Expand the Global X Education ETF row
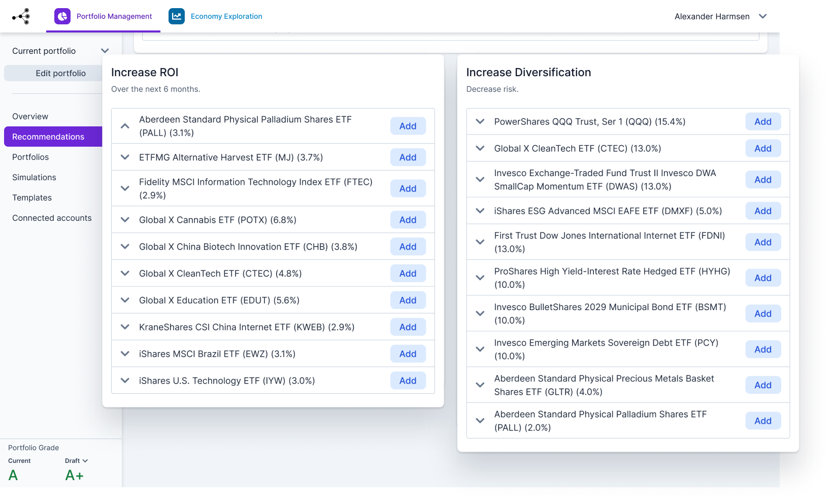The width and height of the screenshot is (834, 504). click(125, 300)
